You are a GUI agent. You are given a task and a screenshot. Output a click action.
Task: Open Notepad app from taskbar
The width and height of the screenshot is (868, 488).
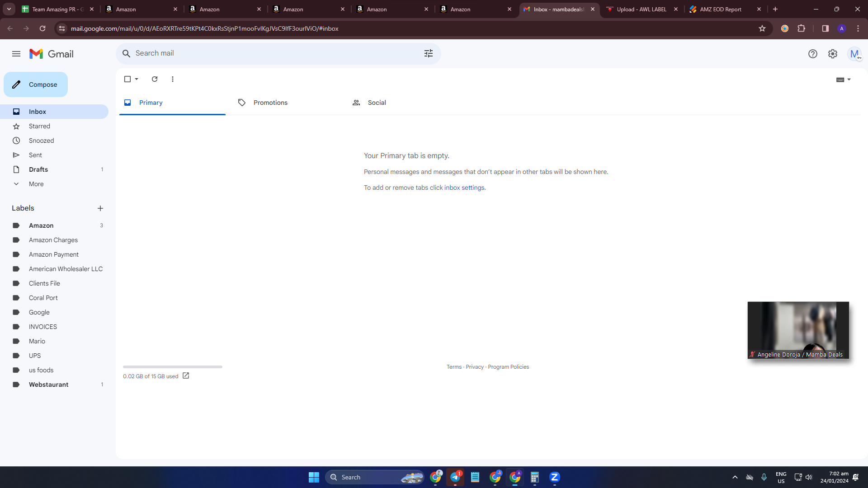(475, 477)
